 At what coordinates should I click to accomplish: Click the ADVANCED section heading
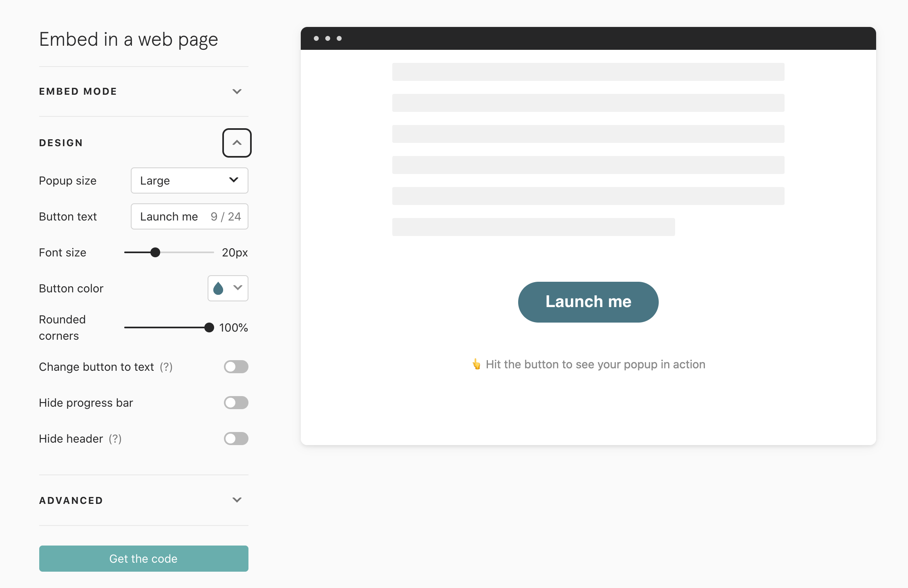pyautogui.click(x=71, y=501)
